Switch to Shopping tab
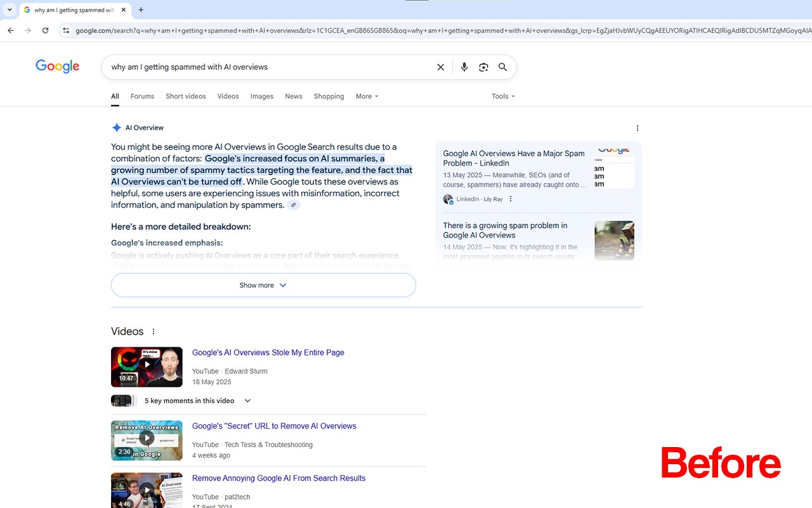Image resolution: width=812 pixels, height=508 pixels. [x=329, y=97]
